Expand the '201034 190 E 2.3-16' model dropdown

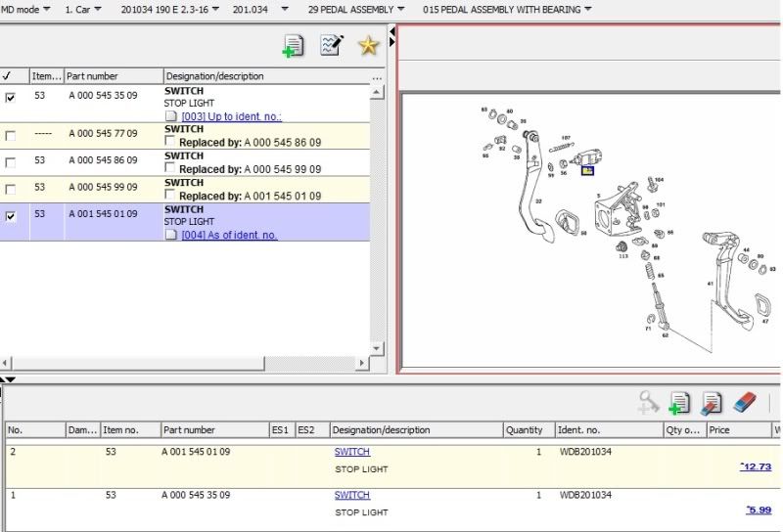169,9
